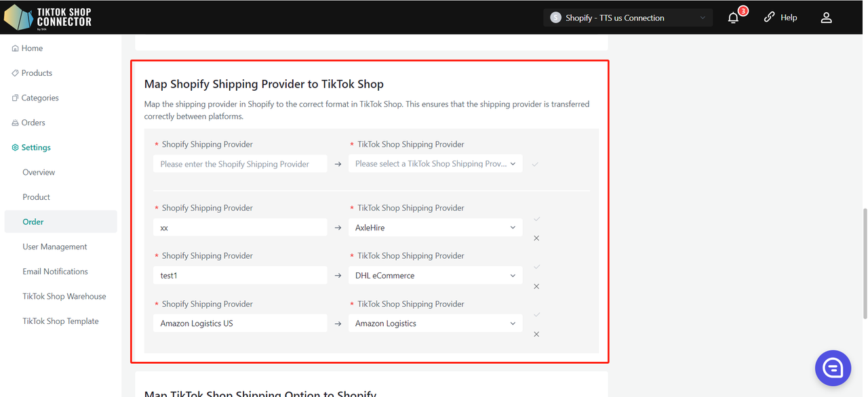Select a TikTok Shop Shipping Provider in new row
868x397 pixels.
click(435, 164)
